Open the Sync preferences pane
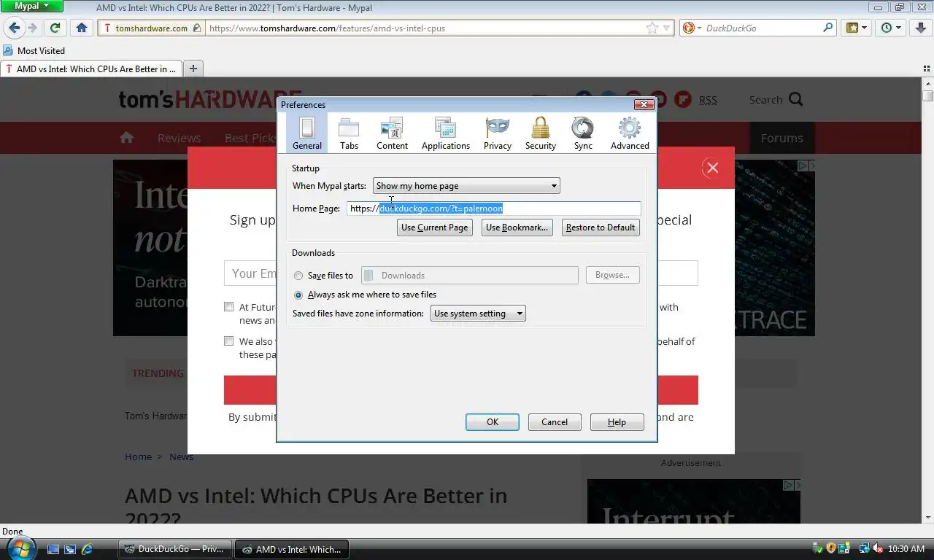Viewport: 934px width, 560px height. [582, 133]
